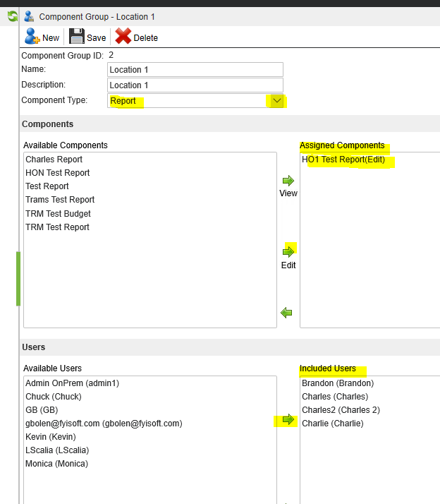440x504 pixels.
Task: Select Charles (Charles) in Included Users
Action: [x=335, y=397]
